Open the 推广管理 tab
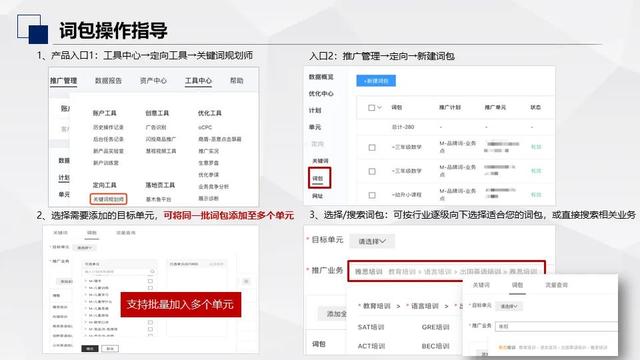The image size is (640, 360). click(63, 81)
